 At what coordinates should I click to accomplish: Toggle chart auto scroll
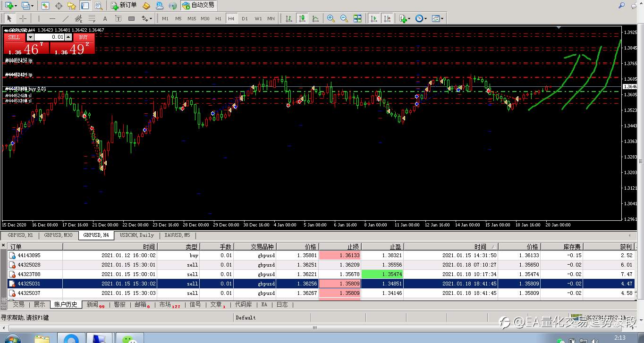[373, 18]
